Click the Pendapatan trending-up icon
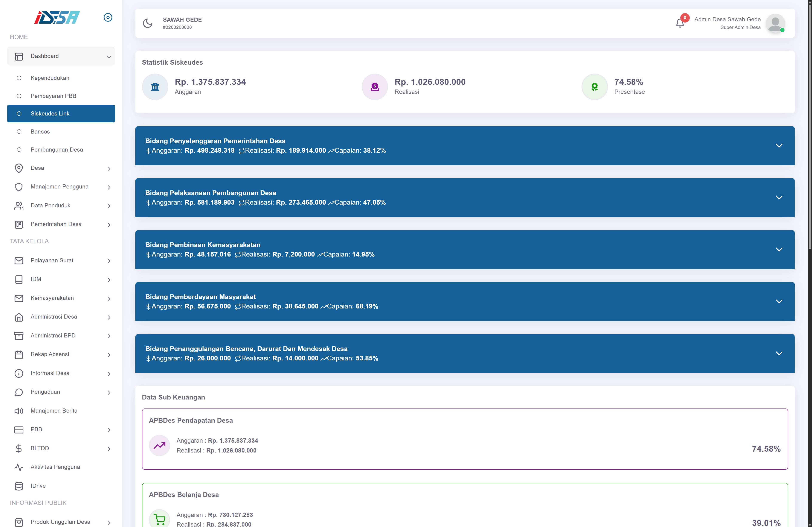This screenshot has height=527, width=812. pos(159,445)
